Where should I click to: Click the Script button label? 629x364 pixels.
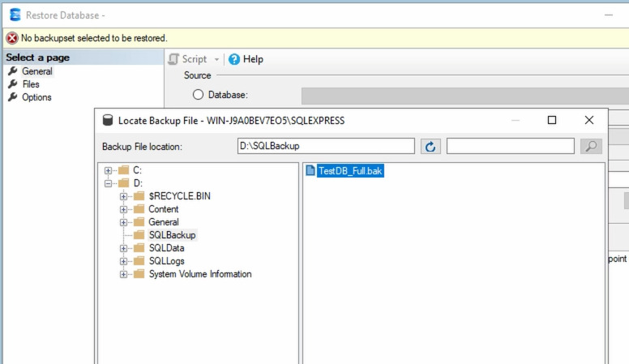click(x=195, y=59)
